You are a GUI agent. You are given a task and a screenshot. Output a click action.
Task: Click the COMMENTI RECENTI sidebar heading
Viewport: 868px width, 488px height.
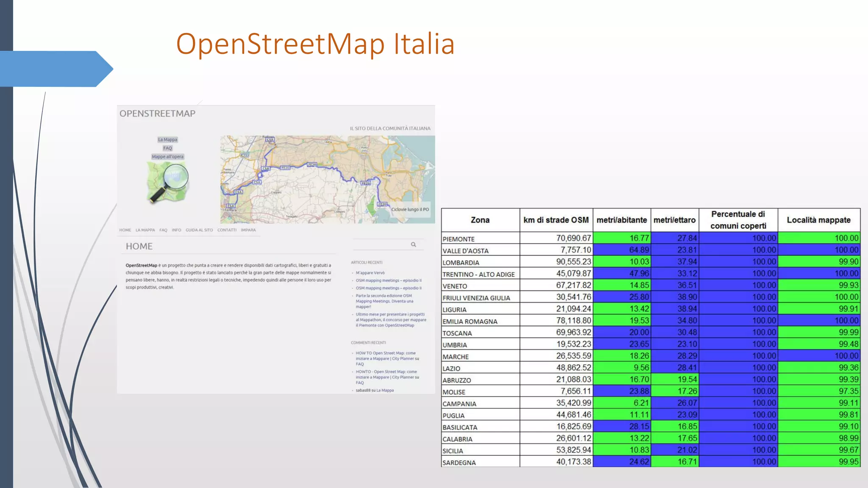click(x=368, y=343)
